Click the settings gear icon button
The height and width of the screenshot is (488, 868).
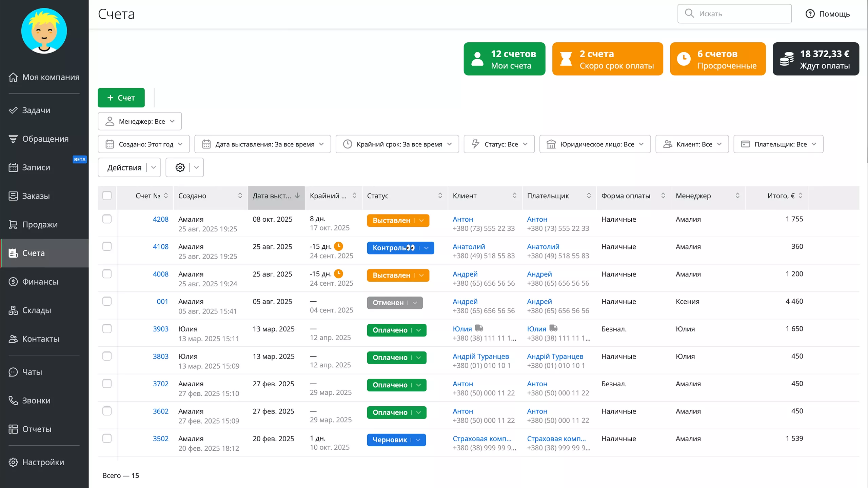[180, 167]
